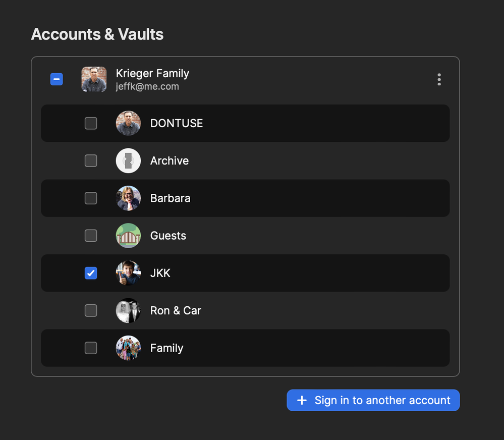Click the Ron & Car vault photo
504x440 pixels.
(128, 310)
